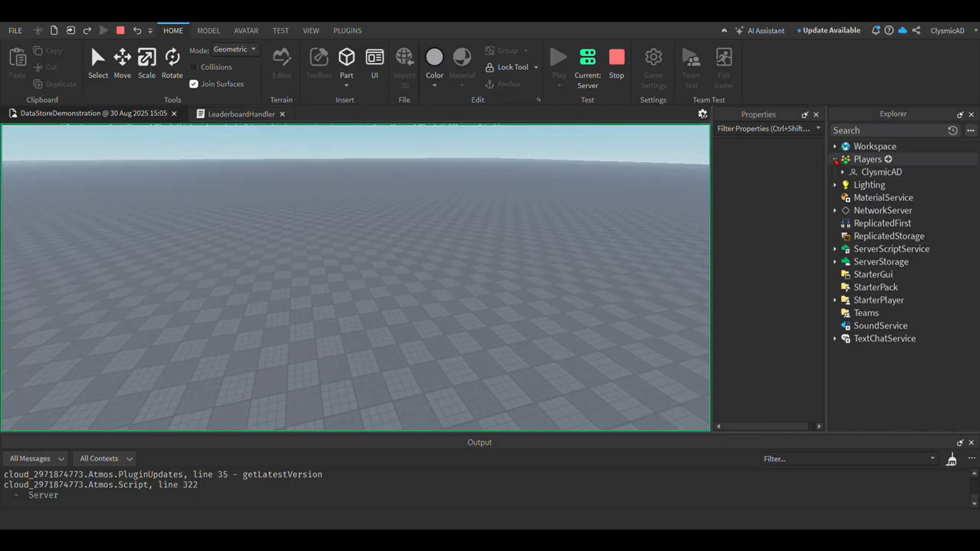Choose the Scale tool
The height and width of the screenshot is (551, 980).
click(x=147, y=63)
